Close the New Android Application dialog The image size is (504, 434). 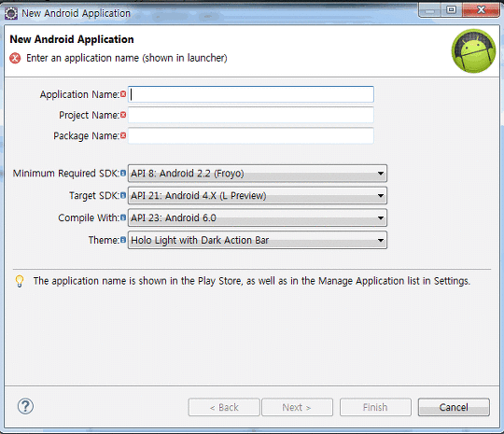(481, 10)
